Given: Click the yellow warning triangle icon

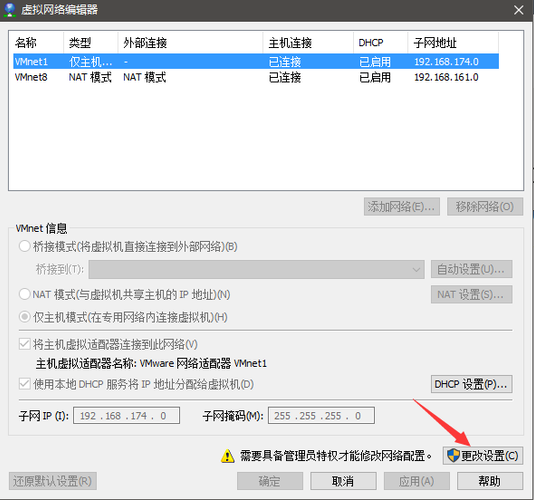Looking at the screenshot, I should pyautogui.click(x=227, y=456).
